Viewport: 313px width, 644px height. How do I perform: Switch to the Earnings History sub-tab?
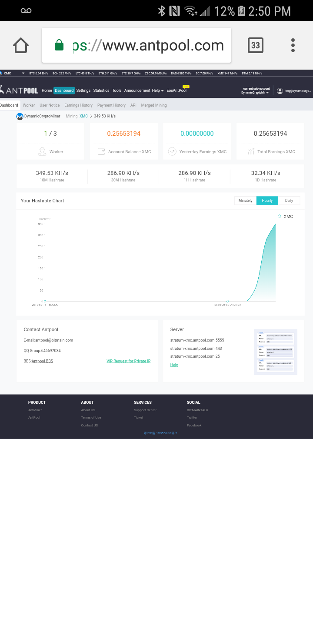point(78,105)
